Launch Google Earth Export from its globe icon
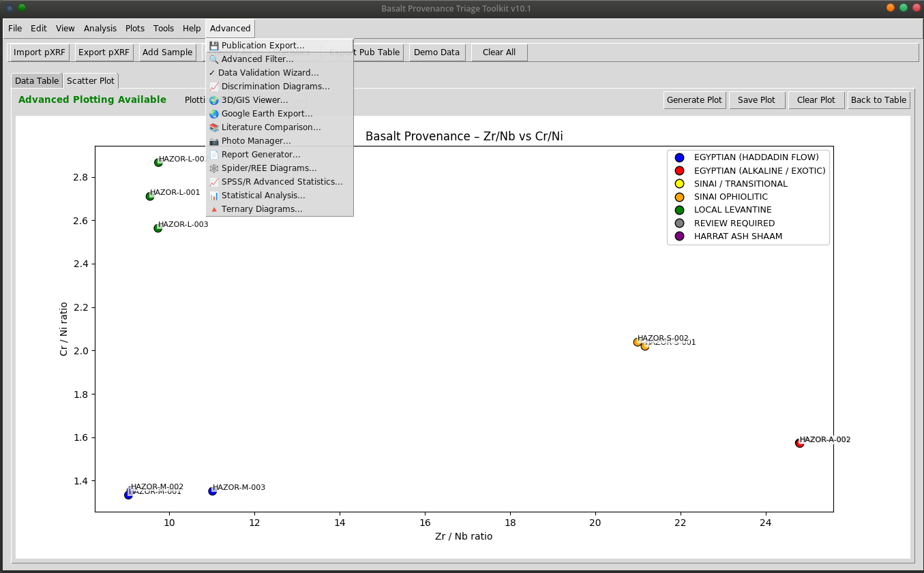Screen dimensions: 924x573 [213, 113]
